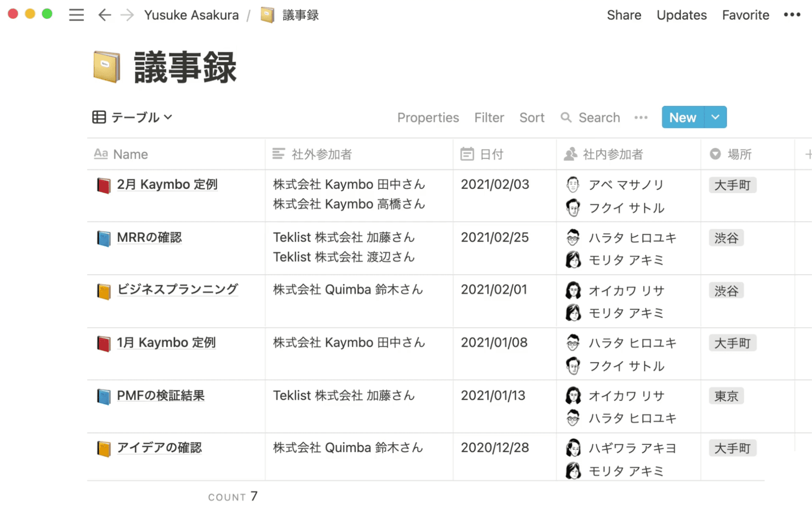Open the Properties menu
The height and width of the screenshot is (508, 812).
click(x=428, y=117)
